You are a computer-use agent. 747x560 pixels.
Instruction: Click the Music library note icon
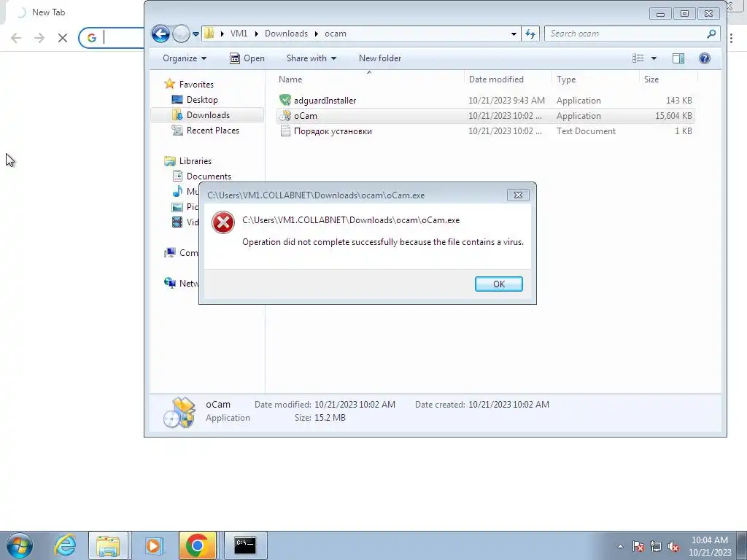pos(177,192)
